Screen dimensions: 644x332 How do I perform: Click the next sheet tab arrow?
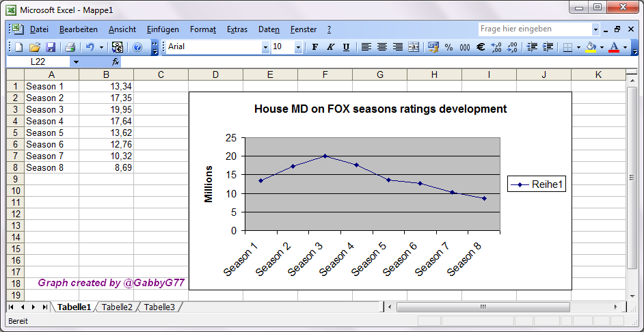click(x=33, y=307)
